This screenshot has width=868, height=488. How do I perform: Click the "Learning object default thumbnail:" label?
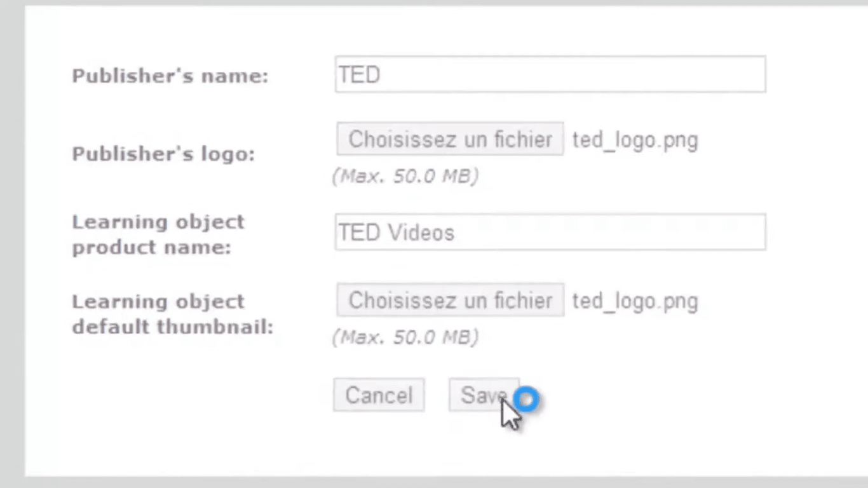coord(172,314)
